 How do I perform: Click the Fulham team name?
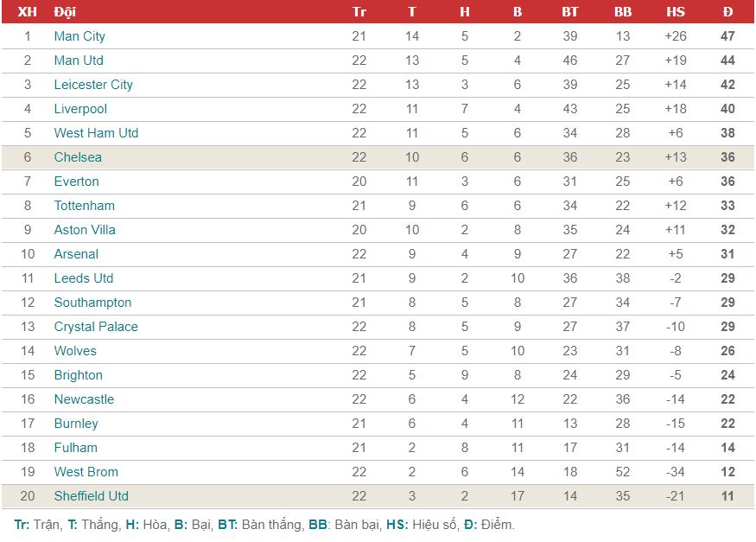[76, 448]
